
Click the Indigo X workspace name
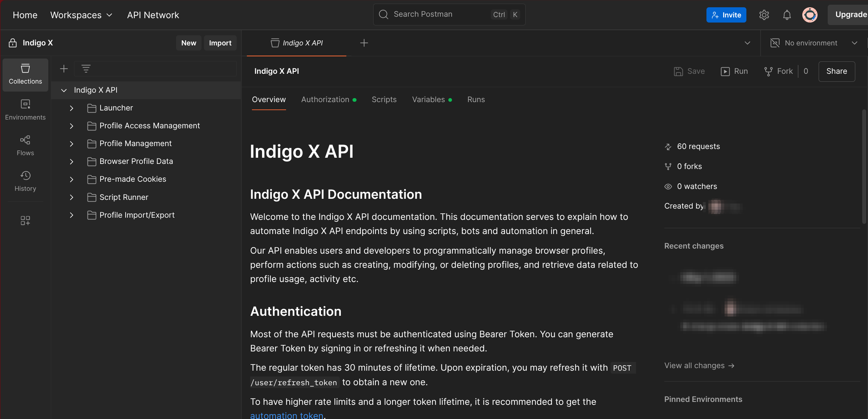[x=38, y=43]
